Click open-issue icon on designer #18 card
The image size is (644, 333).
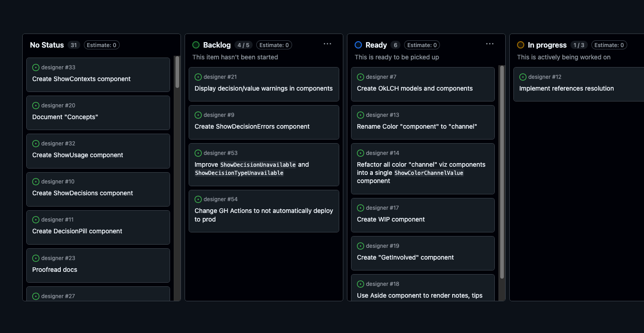[x=361, y=284]
